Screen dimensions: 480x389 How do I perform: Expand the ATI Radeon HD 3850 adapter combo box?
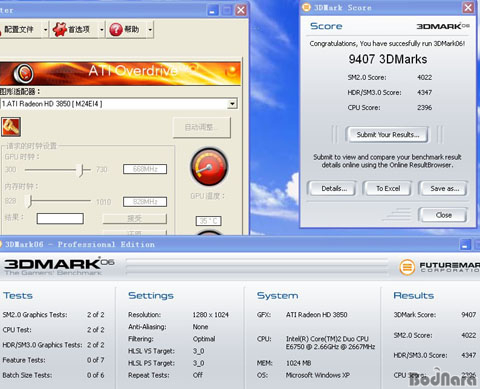tap(232, 104)
